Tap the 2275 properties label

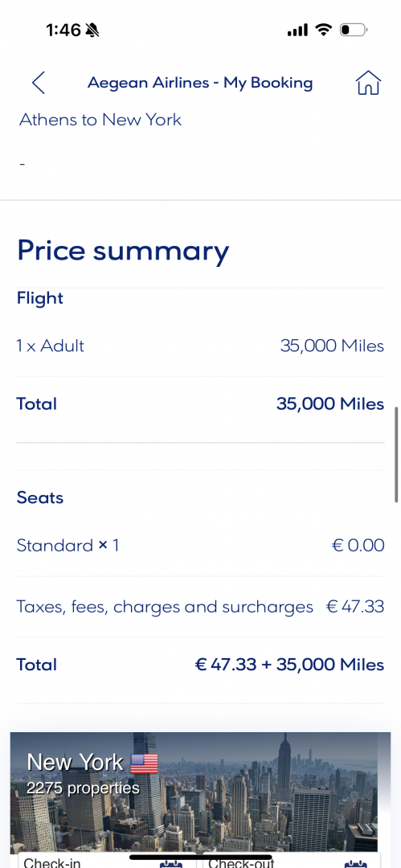point(83,787)
